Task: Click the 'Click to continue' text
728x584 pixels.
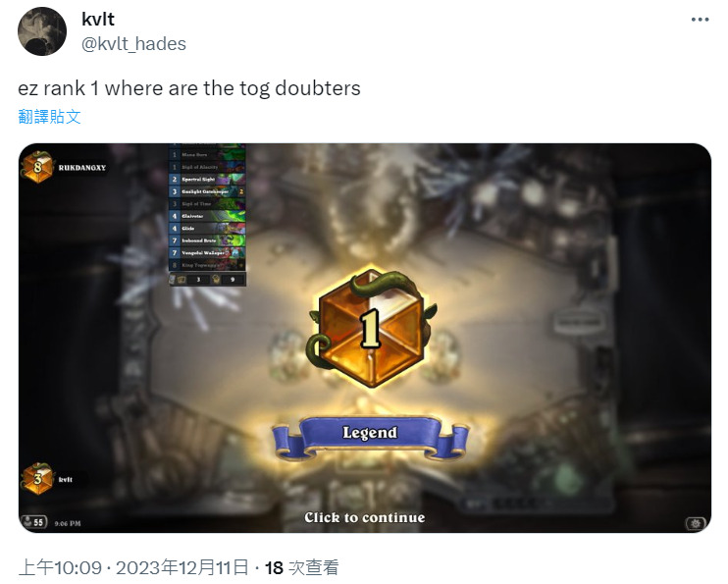Action: click(x=365, y=517)
